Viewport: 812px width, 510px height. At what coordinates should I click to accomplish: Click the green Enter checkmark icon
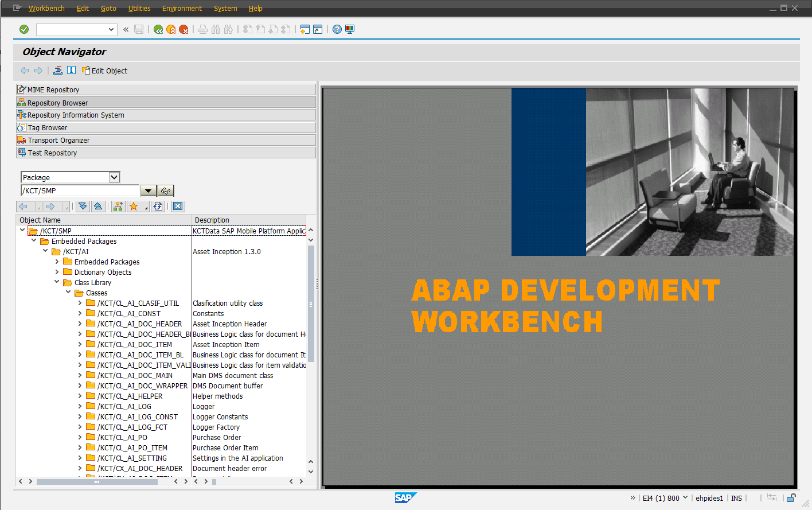pyautogui.click(x=24, y=29)
